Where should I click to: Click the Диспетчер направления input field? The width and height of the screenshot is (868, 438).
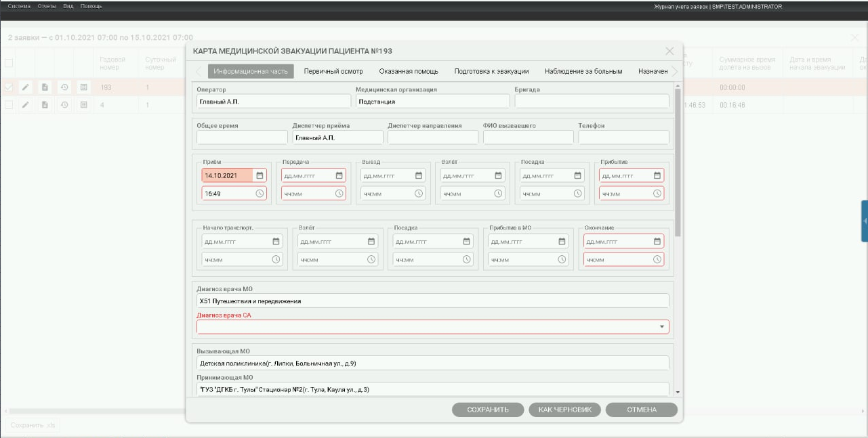point(433,137)
